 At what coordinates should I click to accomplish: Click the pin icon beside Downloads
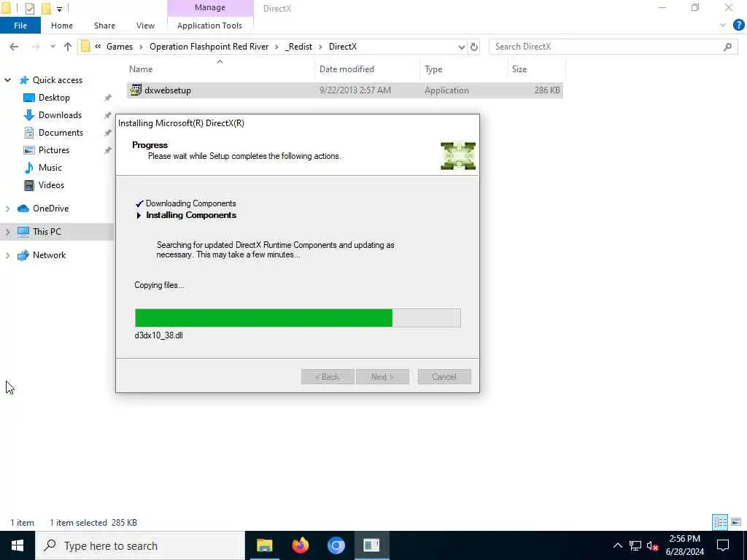108,115
